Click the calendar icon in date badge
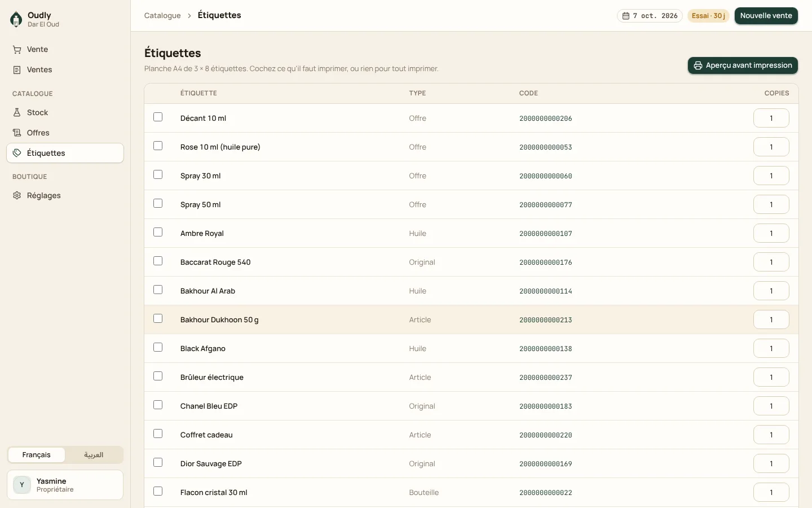812x508 pixels. (x=626, y=16)
